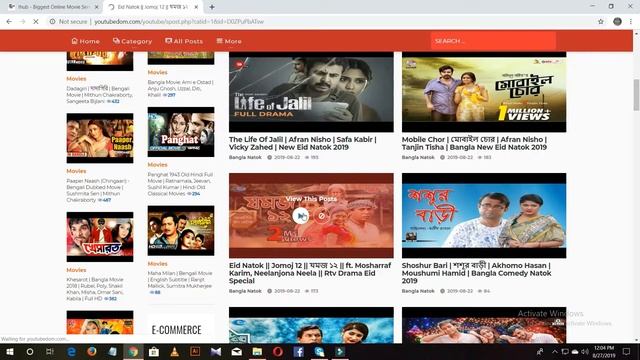Click the browser forward arrow

(22, 22)
